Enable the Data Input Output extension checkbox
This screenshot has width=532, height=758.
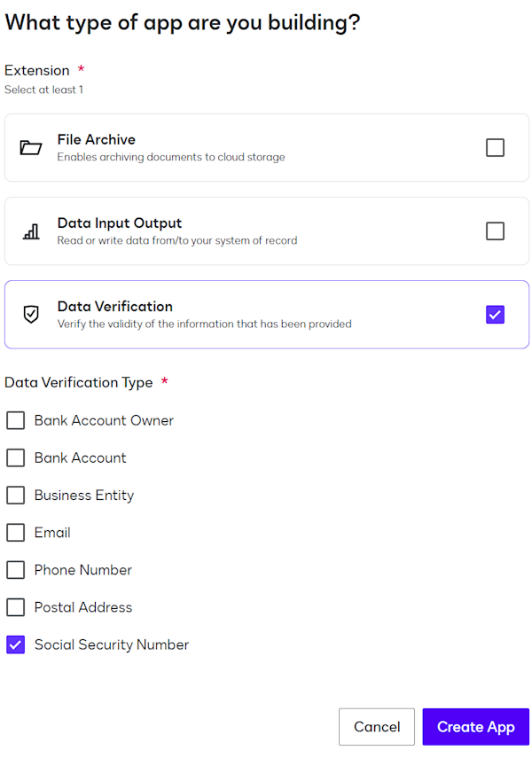click(x=495, y=231)
